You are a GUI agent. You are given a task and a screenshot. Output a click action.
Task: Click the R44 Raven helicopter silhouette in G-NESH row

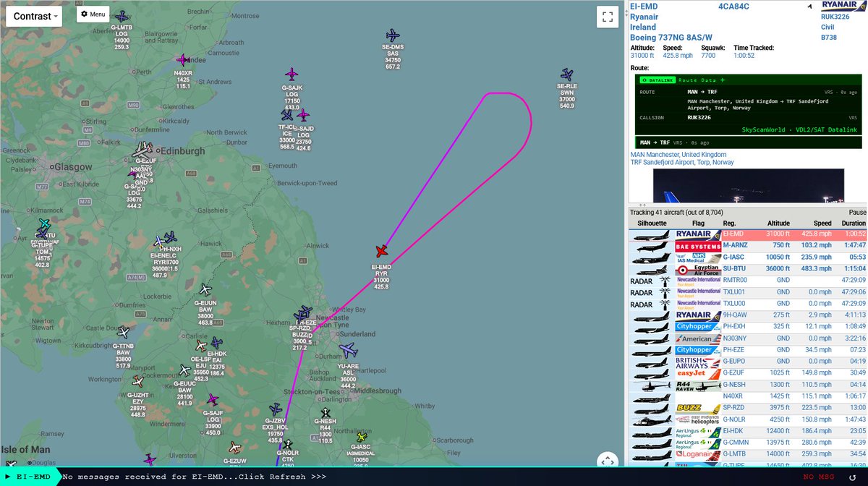[x=651, y=385]
